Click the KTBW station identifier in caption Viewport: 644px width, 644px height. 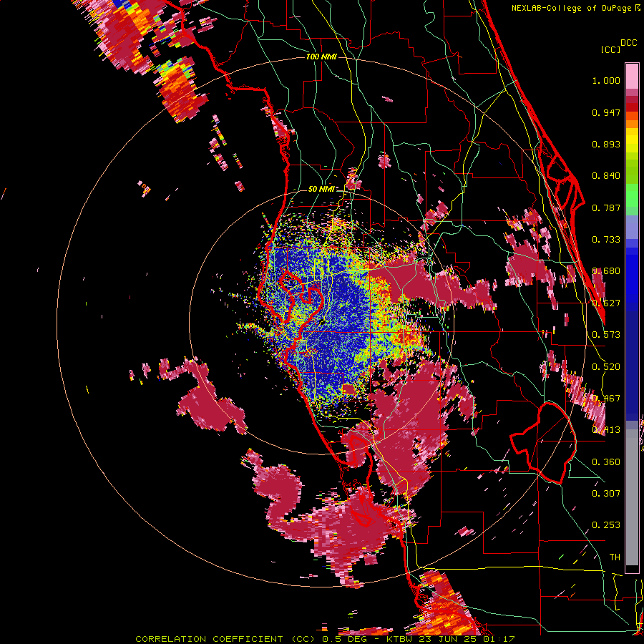401,639
